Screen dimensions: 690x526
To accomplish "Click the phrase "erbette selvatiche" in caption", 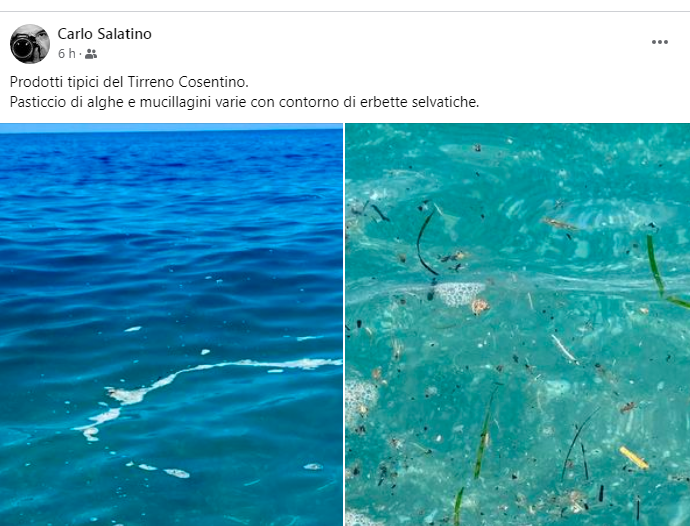I will pos(419,102).
